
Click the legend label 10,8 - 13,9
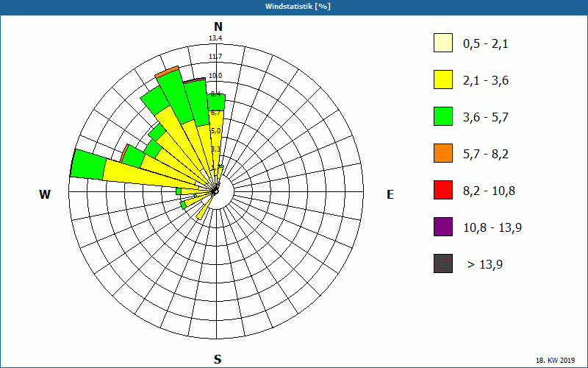[x=492, y=228]
